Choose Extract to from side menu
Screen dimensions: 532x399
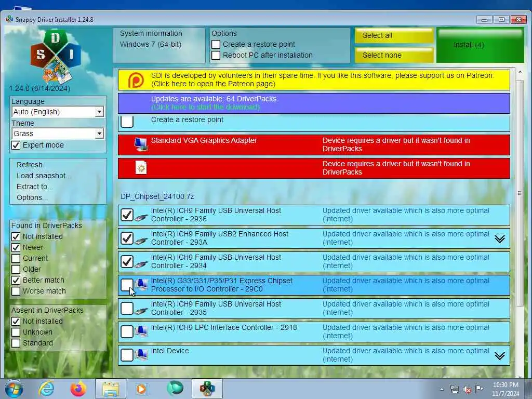click(34, 187)
